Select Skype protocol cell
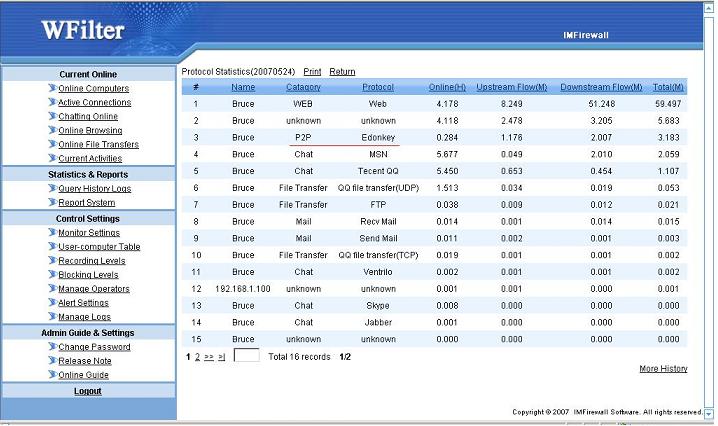 378,306
